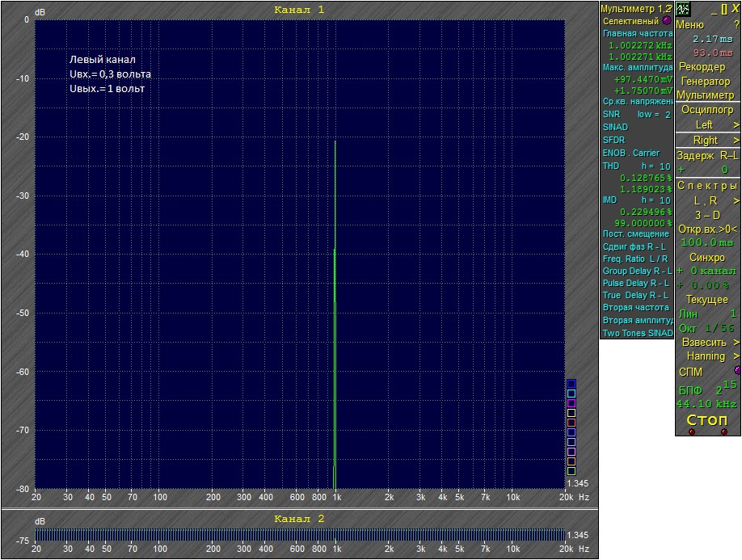Click the Group Delay R - L row
The height and width of the screenshot is (560, 742).
pos(637,271)
